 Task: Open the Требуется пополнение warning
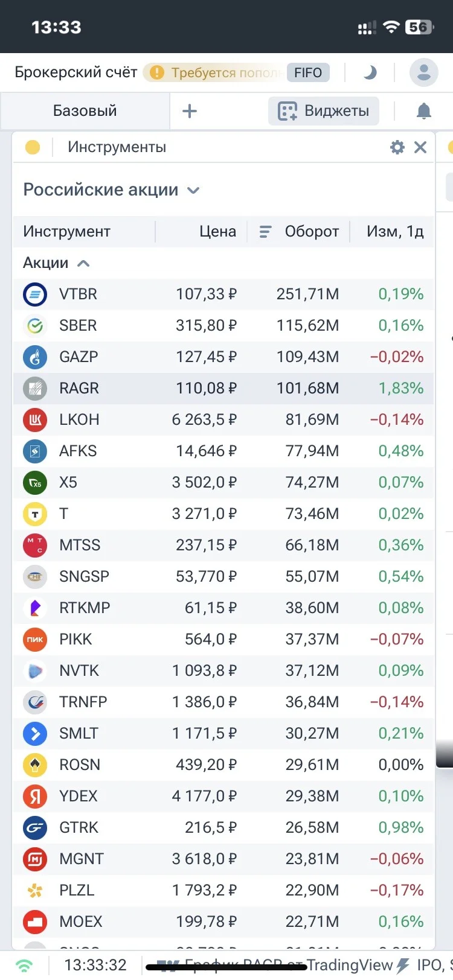coord(215,72)
